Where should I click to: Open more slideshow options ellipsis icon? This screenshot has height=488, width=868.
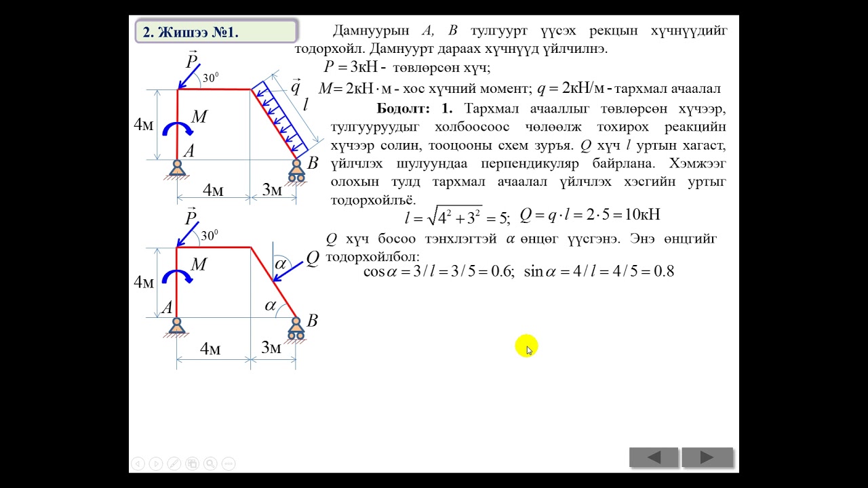coord(229,464)
